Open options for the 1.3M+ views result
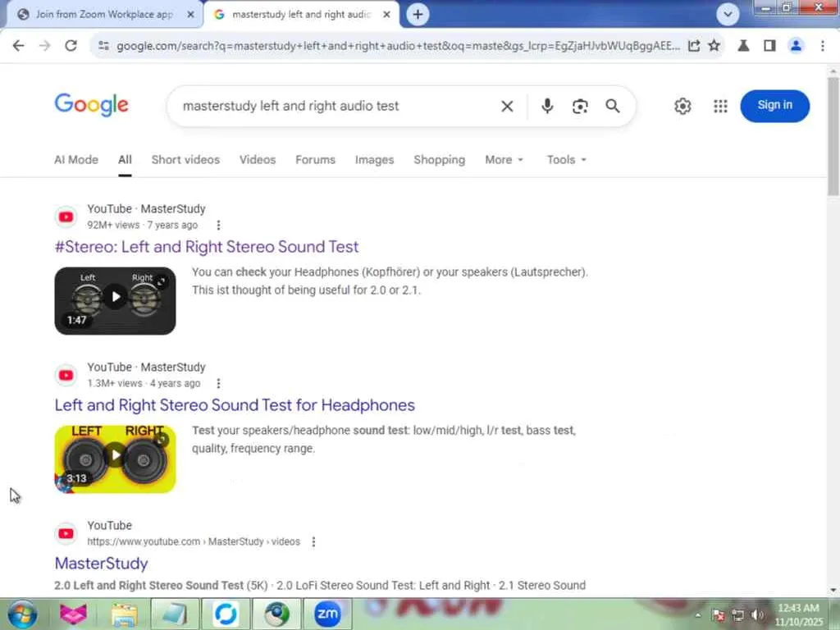This screenshot has height=630, width=840. tap(218, 384)
